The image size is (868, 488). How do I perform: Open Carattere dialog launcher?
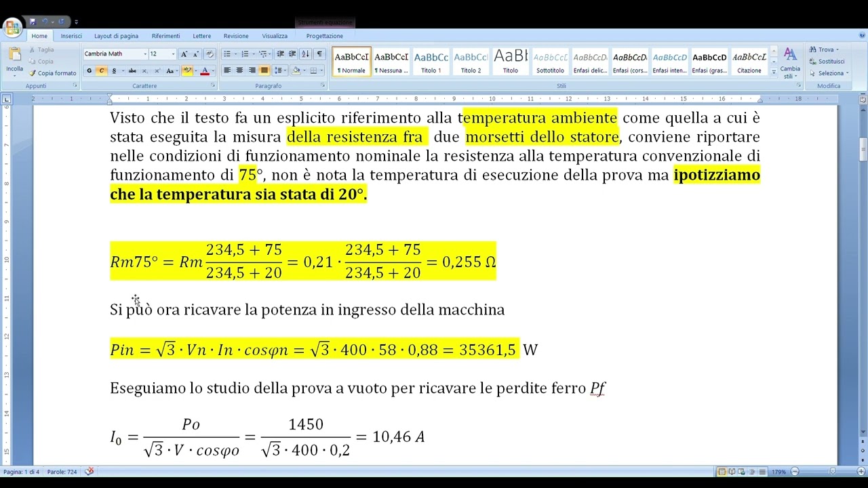coord(213,85)
